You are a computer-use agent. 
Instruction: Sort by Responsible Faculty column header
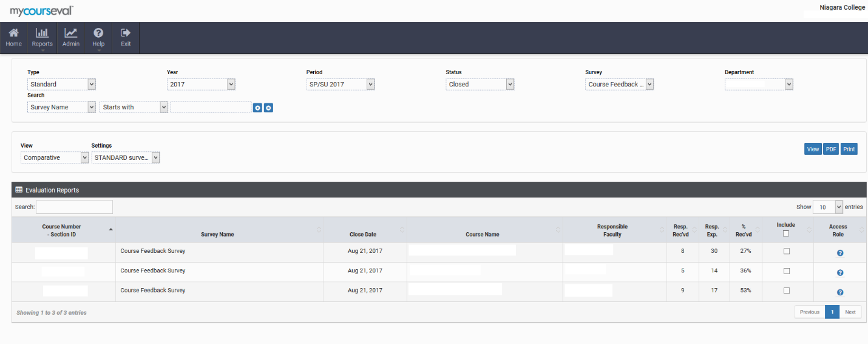pos(614,230)
